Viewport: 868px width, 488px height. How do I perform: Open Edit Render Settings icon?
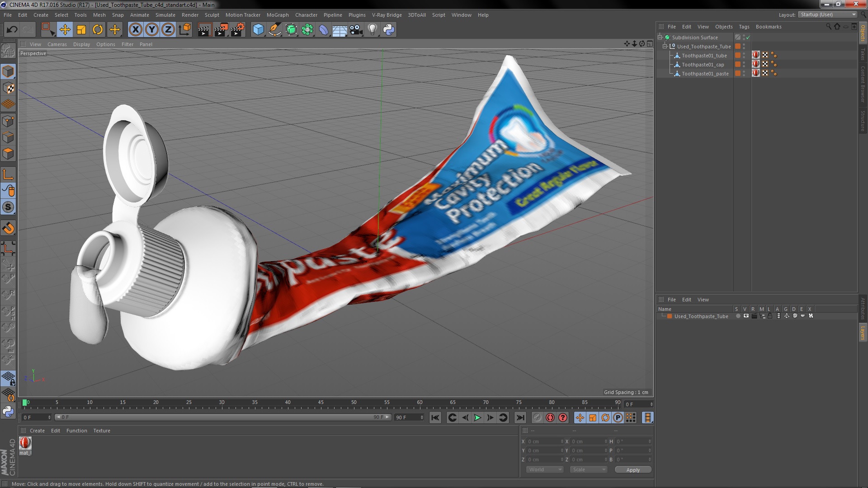pos(238,30)
